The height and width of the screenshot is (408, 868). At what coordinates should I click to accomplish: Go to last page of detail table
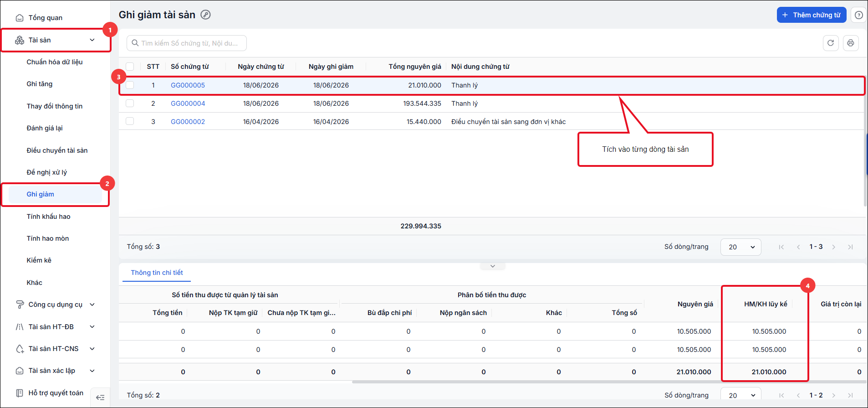tap(850, 395)
